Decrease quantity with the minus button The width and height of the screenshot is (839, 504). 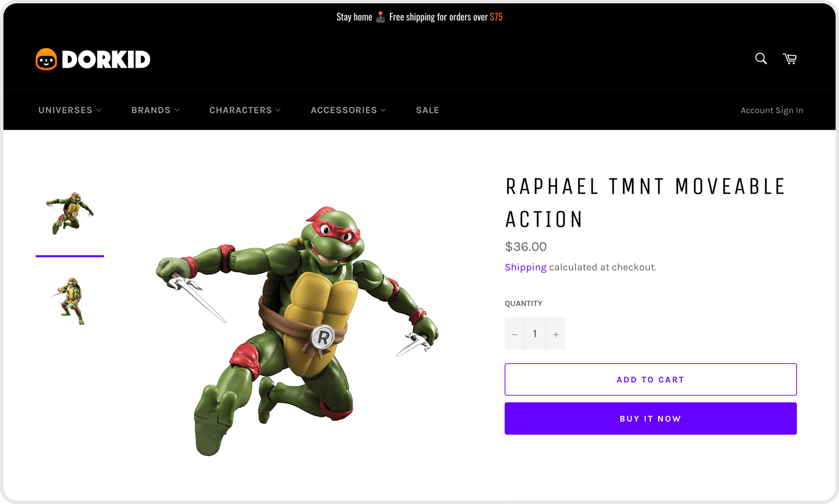(x=514, y=334)
